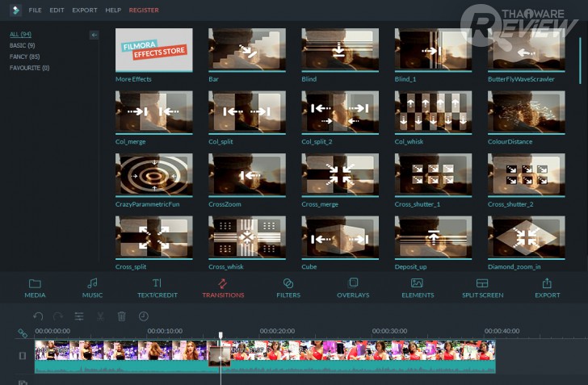Open the EDIT menu
Screen dimensions: 588x385
(x=57, y=10)
